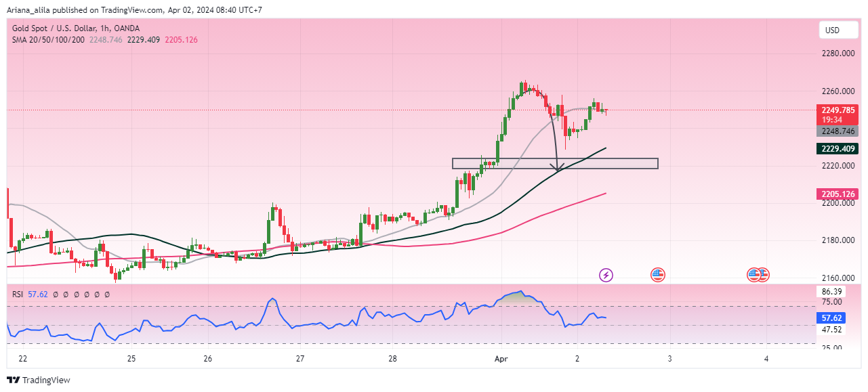Select the Gold Spot / U.S. Dollar symbol title
The height and width of the screenshot is (392, 868).
[x=77, y=28]
